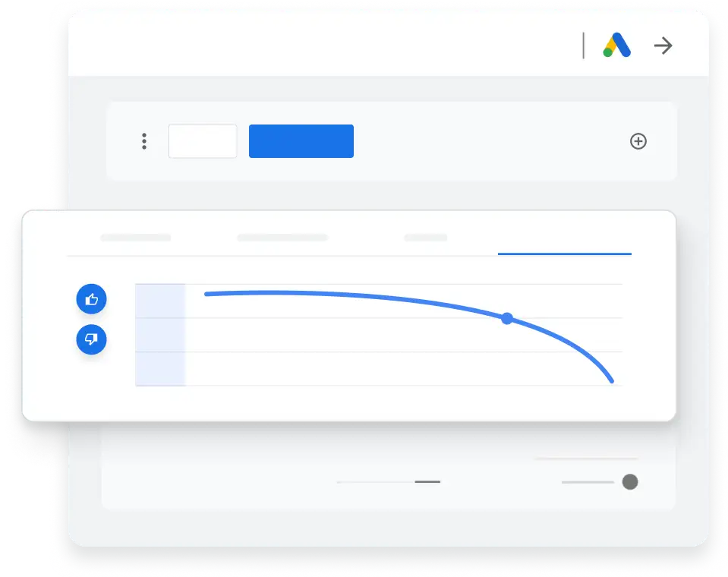This screenshot has width=728, height=577.
Task: Click the dark segment of bottom progress line
Action: 427,482
